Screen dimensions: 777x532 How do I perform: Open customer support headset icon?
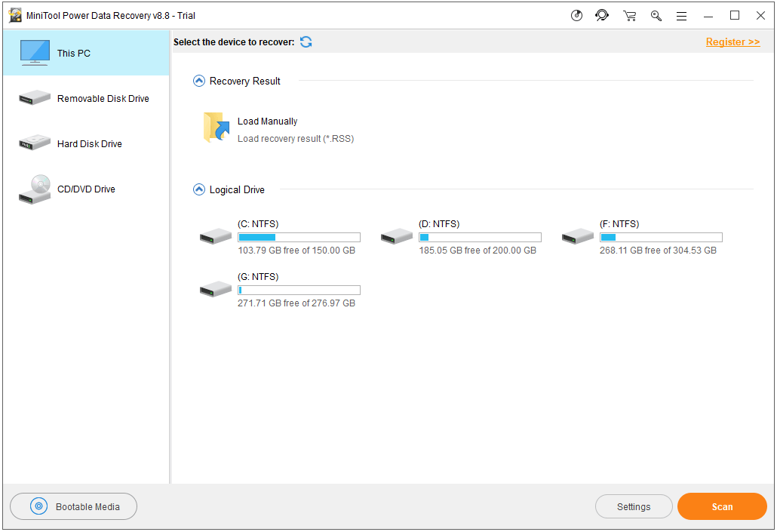point(602,15)
